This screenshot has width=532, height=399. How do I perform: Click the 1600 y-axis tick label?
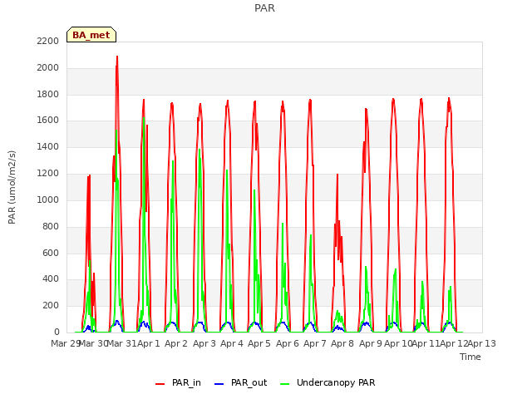(48, 120)
